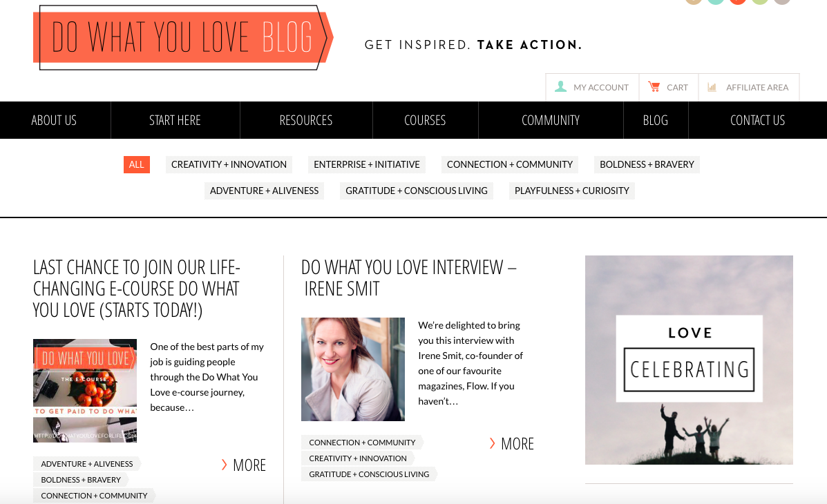Screen dimensions: 827x504
Task: Click Irene Smit's portrait photo
Action: [x=353, y=369]
